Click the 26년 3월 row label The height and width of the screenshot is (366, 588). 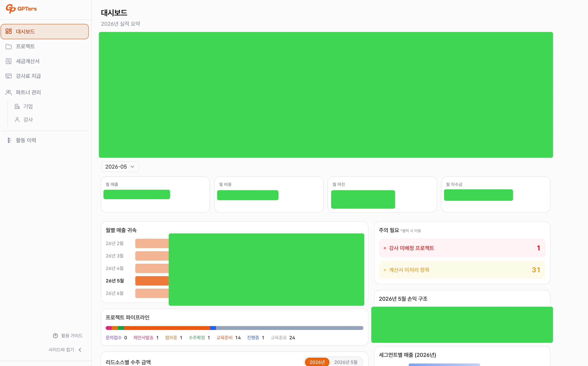click(x=114, y=256)
